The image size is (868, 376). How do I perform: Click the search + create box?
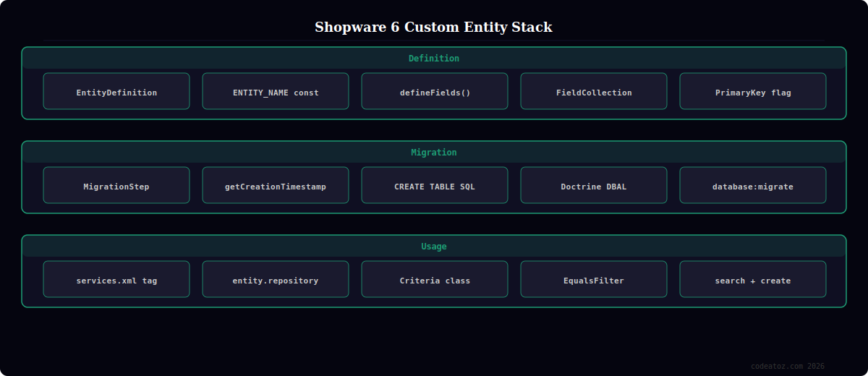pos(753,279)
